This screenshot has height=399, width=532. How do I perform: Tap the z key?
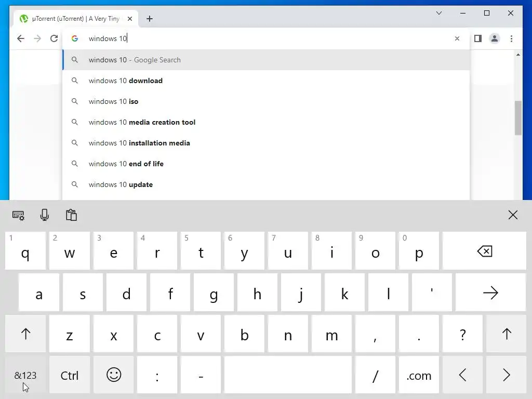coord(70,334)
